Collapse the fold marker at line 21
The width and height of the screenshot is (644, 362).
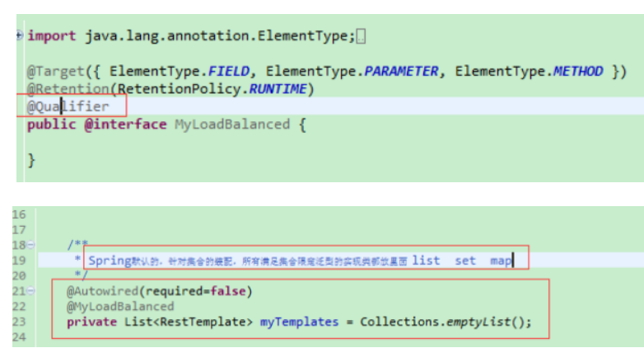tap(31, 291)
